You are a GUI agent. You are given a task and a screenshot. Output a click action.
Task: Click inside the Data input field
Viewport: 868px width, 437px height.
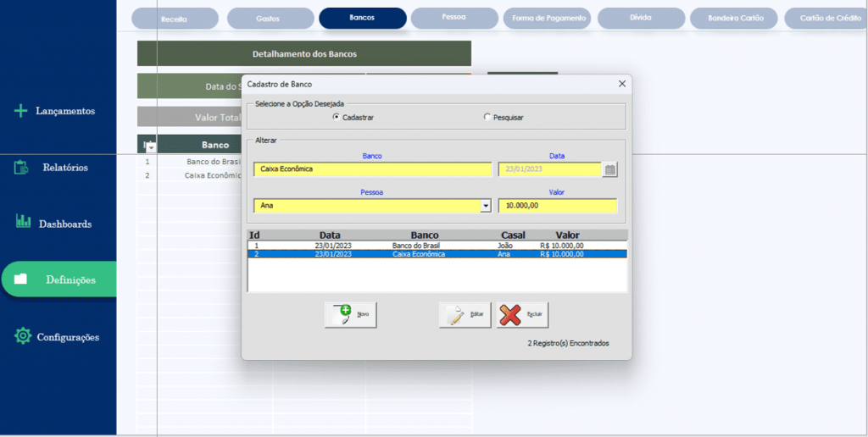click(x=549, y=169)
